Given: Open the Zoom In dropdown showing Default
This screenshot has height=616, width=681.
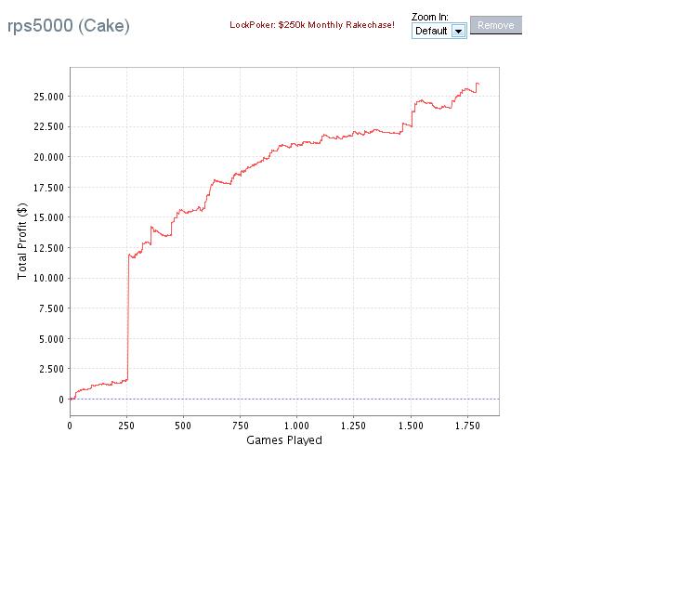Looking at the screenshot, I should (x=439, y=31).
